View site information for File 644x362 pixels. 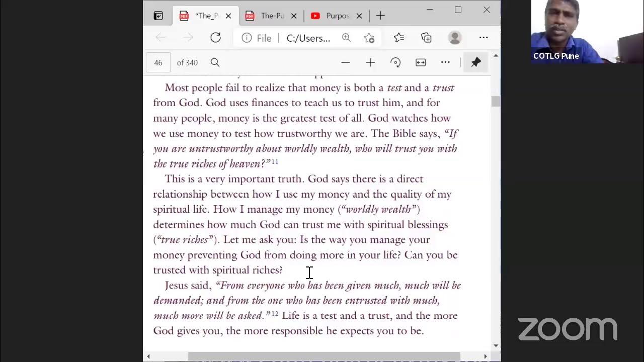[256, 38]
